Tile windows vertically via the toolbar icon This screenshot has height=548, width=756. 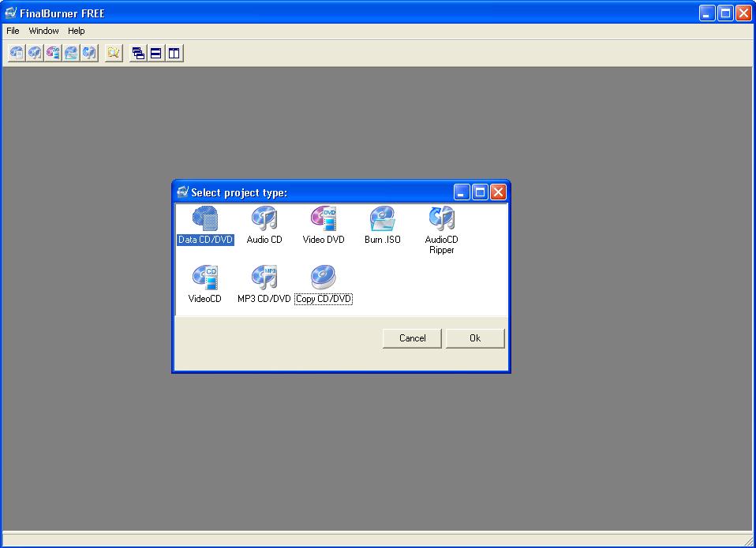174,53
